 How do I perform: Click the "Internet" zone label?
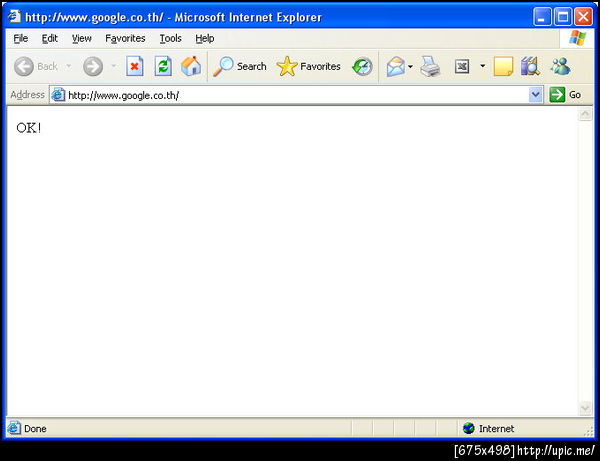(x=496, y=428)
